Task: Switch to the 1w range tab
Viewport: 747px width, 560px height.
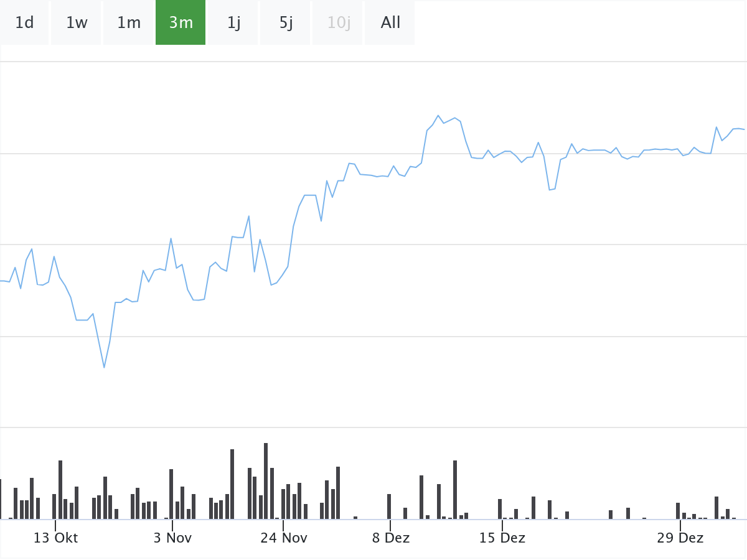Action: tap(77, 23)
